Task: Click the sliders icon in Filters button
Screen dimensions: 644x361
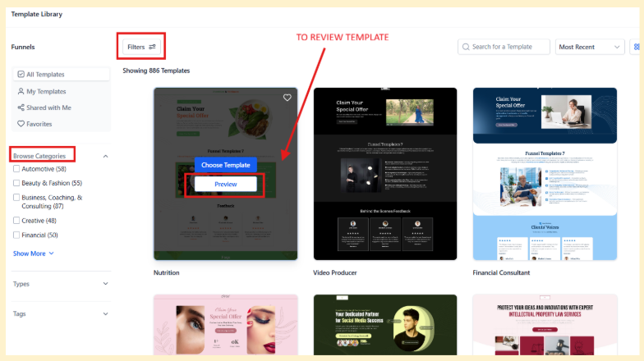Action: [x=153, y=47]
